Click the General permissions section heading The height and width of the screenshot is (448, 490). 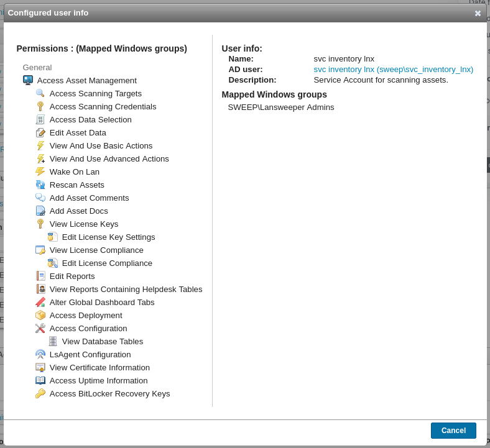37,68
